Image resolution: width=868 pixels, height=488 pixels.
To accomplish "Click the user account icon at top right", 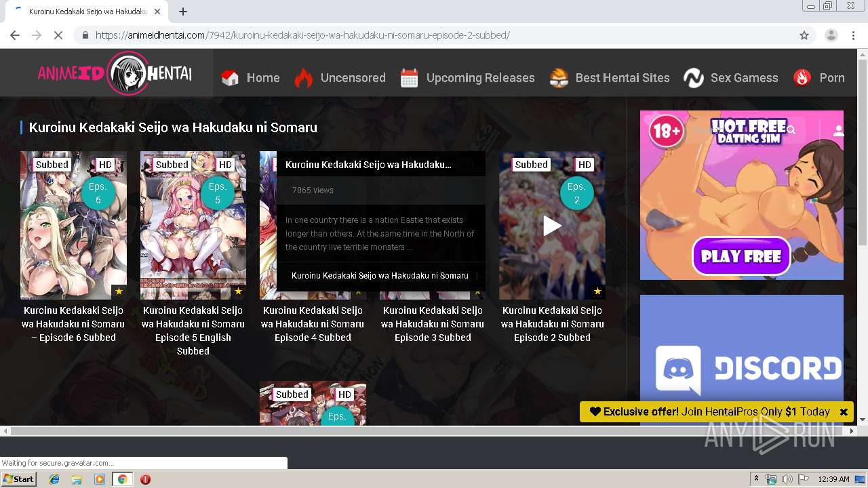I will (x=839, y=130).
